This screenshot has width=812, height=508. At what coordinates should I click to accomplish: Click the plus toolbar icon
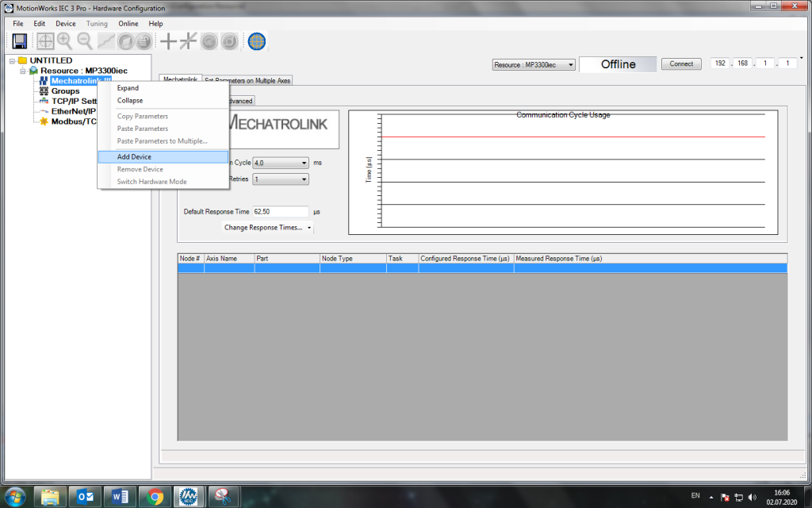point(168,41)
